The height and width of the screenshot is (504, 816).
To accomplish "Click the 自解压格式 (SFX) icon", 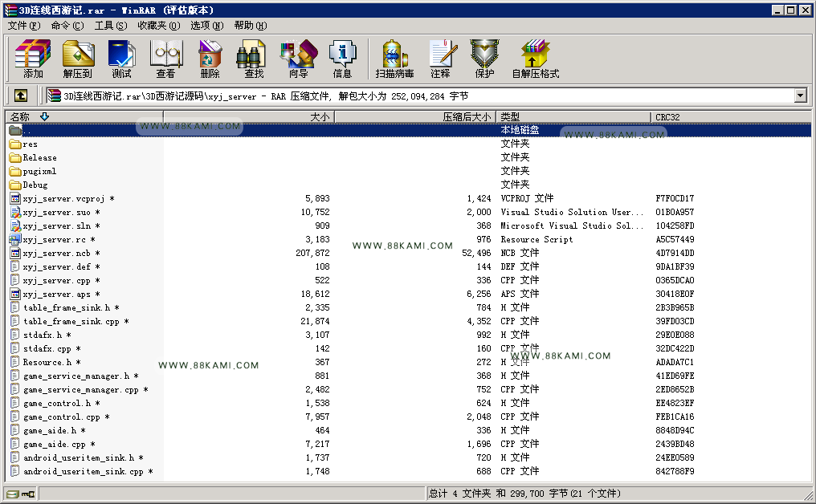I will pos(536,59).
